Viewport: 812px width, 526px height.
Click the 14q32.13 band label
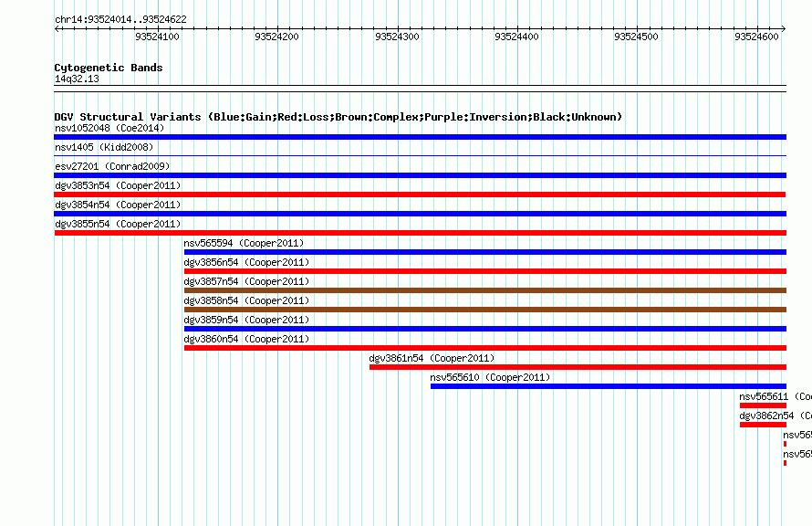(77, 79)
